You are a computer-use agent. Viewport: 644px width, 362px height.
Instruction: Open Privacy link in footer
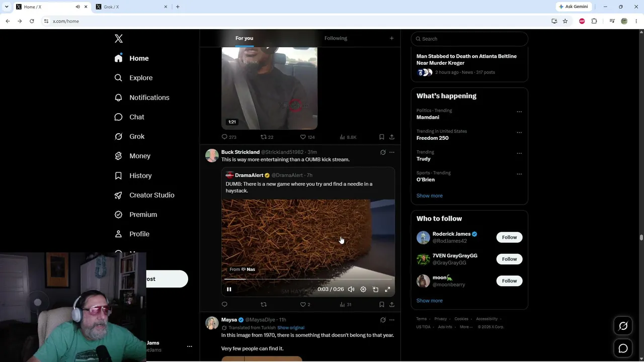pyautogui.click(x=441, y=319)
